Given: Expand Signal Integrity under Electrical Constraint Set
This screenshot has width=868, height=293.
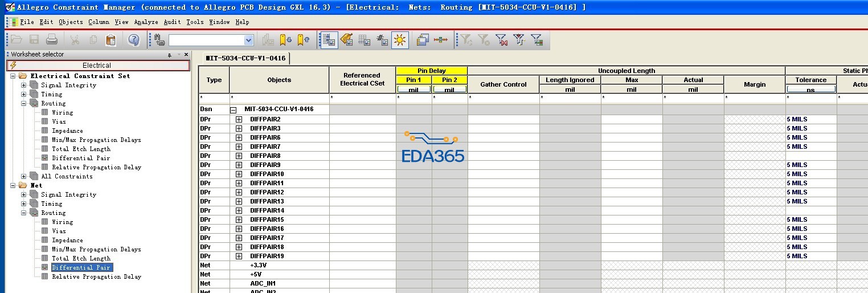Looking at the screenshot, I should point(23,85).
